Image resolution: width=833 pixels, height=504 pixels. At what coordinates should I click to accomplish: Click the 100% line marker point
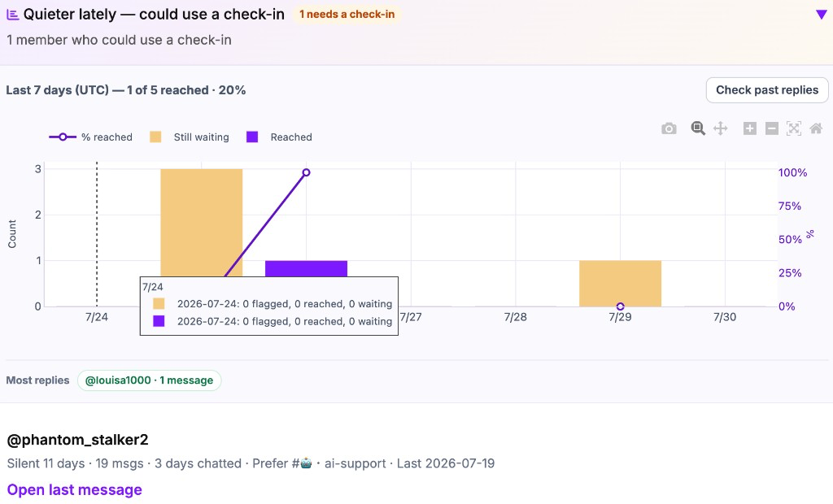(306, 172)
